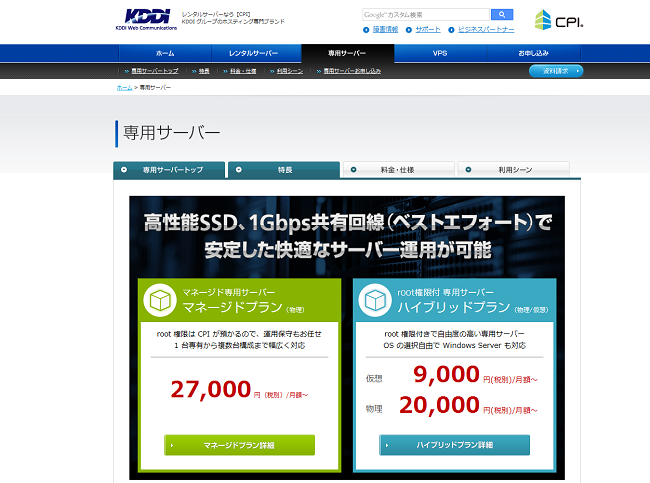Click 利用シーン in the dark sub-navigation

click(x=290, y=71)
